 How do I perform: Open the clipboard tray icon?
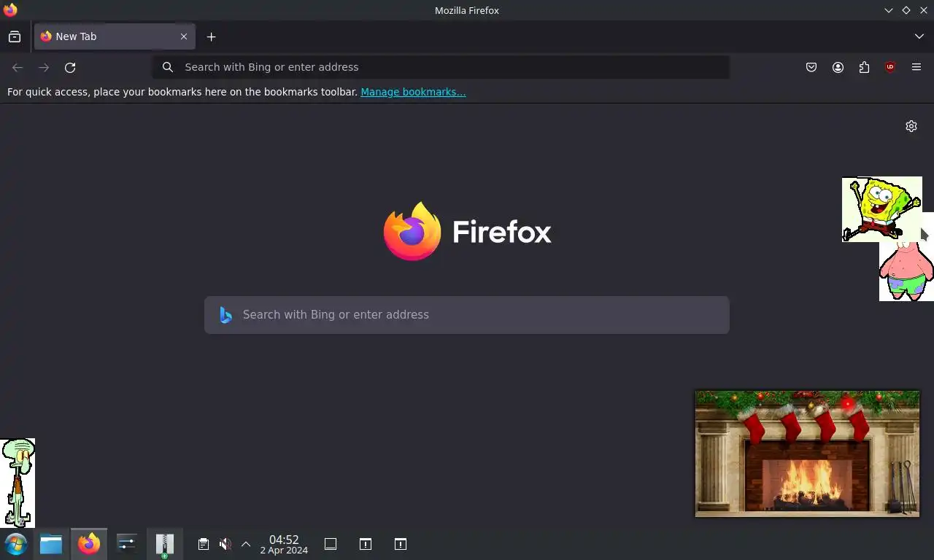[204, 544]
